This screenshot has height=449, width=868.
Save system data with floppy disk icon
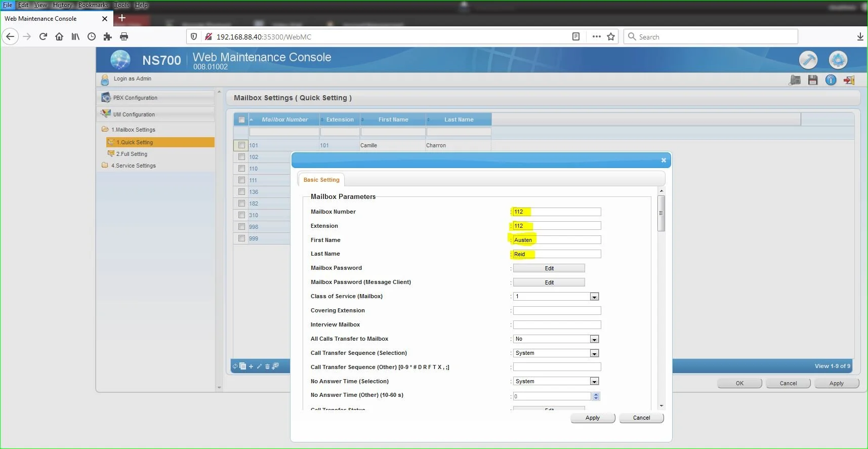click(813, 80)
